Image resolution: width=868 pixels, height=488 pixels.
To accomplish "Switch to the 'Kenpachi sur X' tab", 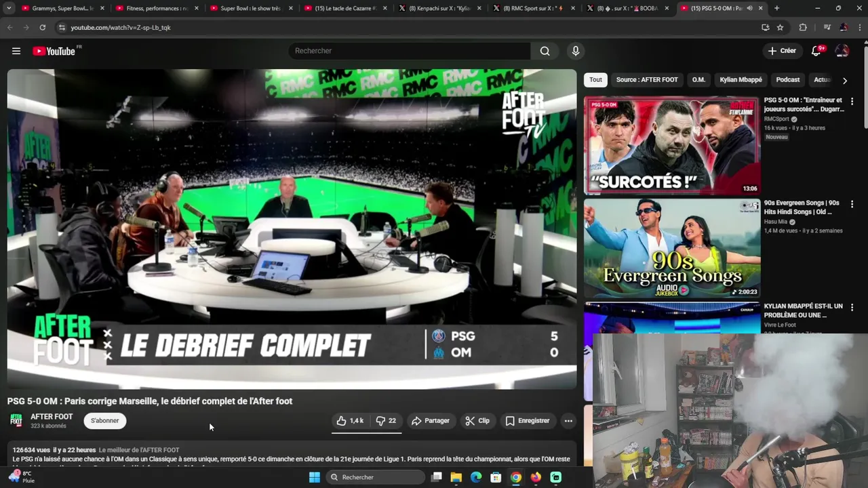I will (439, 8).
